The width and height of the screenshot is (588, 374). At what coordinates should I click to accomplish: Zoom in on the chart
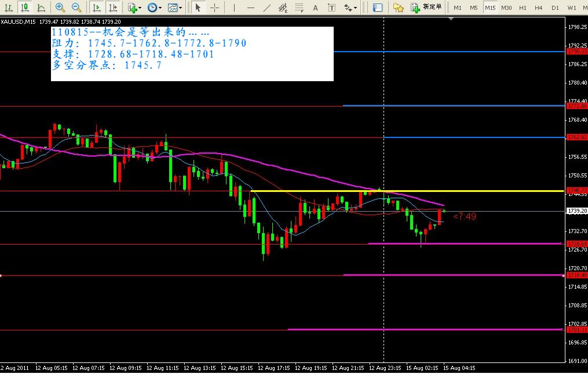tap(60, 8)
